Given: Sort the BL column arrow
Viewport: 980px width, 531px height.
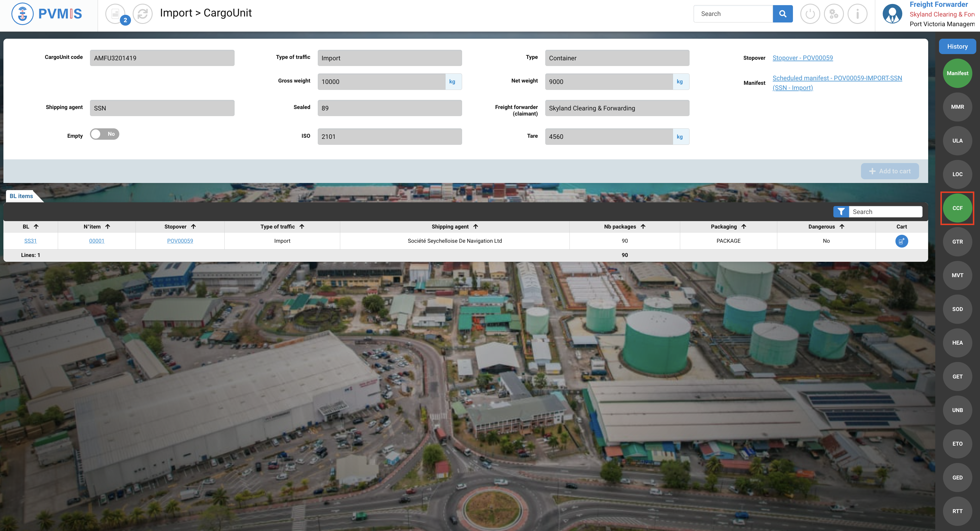Looking at the screenshot, I should coord(36,227).
